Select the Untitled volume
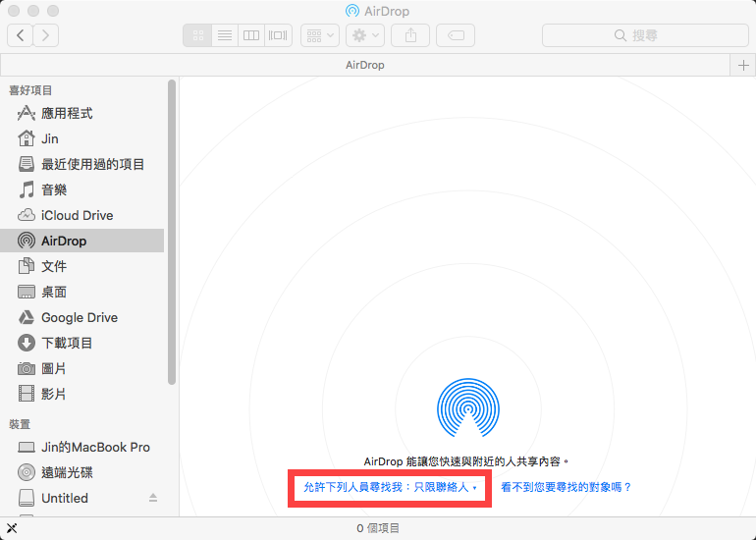This screenshot has width=756, height=540. point(81,498)
